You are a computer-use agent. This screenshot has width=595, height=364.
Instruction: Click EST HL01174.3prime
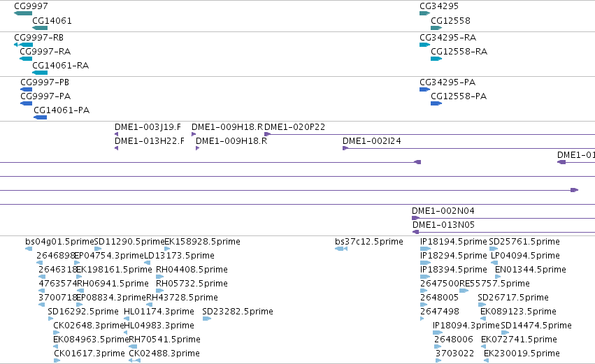[159, 312]
